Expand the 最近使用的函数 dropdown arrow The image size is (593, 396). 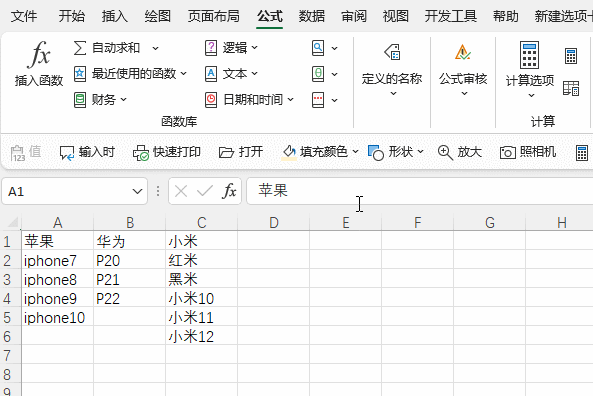coord(183,73)
